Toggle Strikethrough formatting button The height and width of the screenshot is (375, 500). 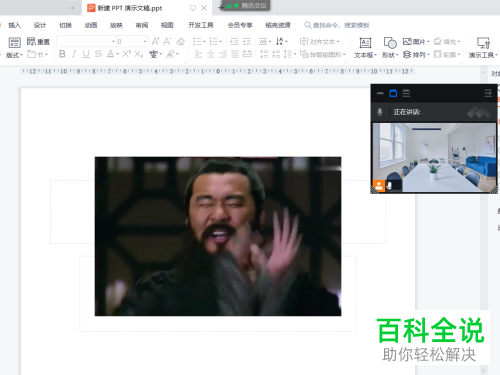coord(98,54)
